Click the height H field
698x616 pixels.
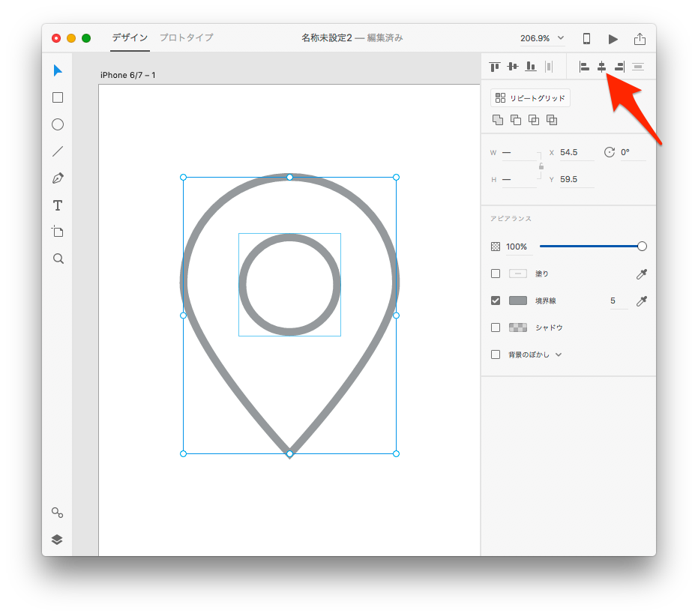[x=519, y=180]
